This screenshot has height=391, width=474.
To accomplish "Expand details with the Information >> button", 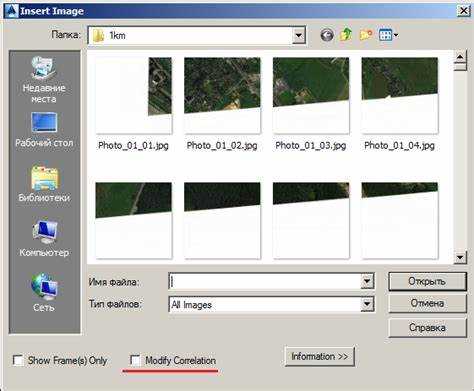I will [x=319, y=356].
